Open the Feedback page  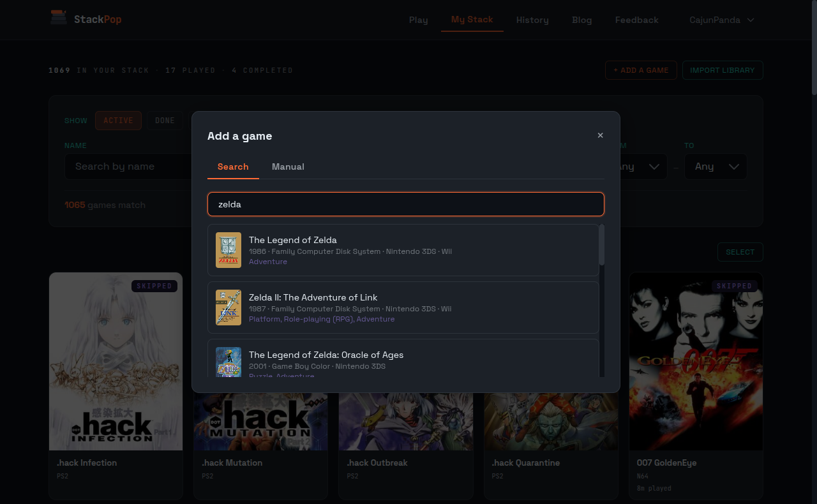point(637,20)
